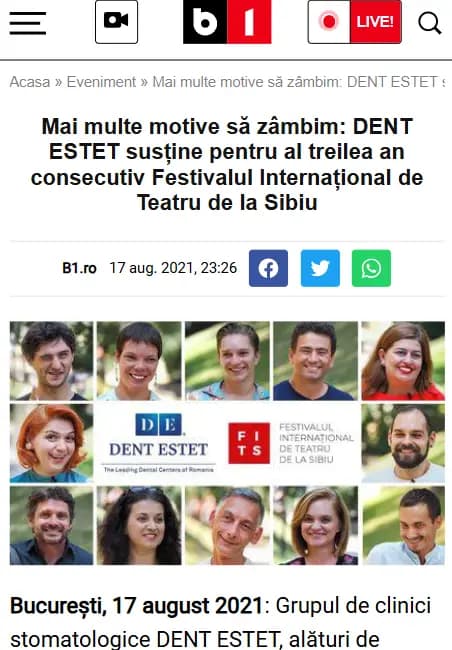Click the bearded man's portrait
This screenshot has height=650, width=452.
pos(403,443)
